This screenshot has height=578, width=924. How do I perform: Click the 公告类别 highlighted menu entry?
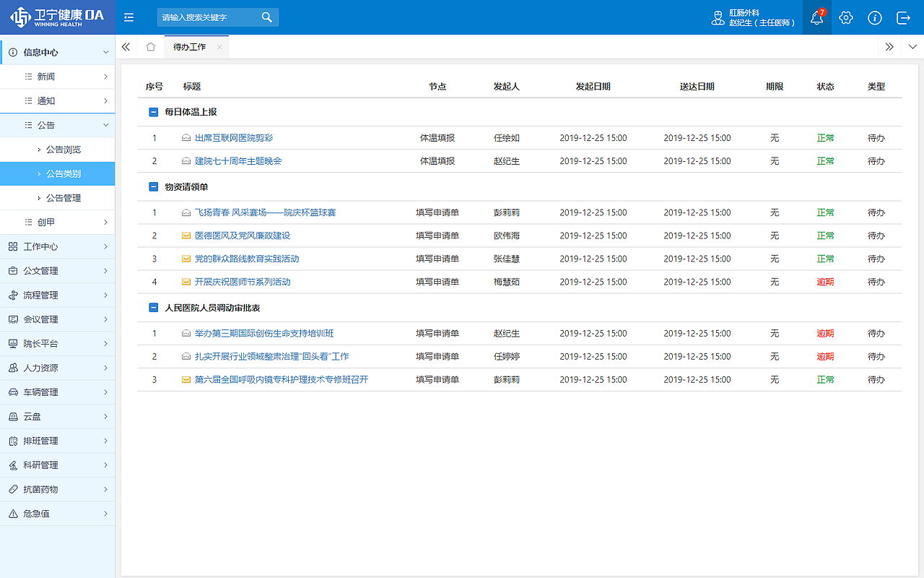[65, 173]
